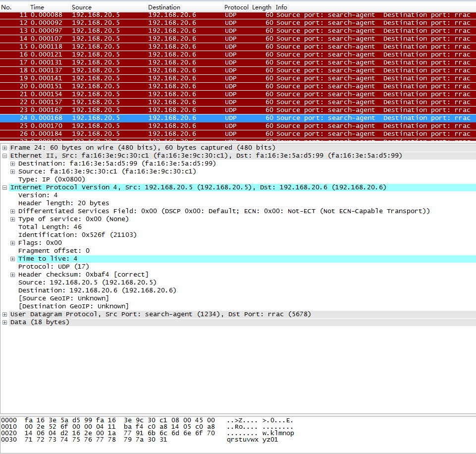Click hex offset 0030 row
This screenshot has height=454, width=476.
coord(139,440)
